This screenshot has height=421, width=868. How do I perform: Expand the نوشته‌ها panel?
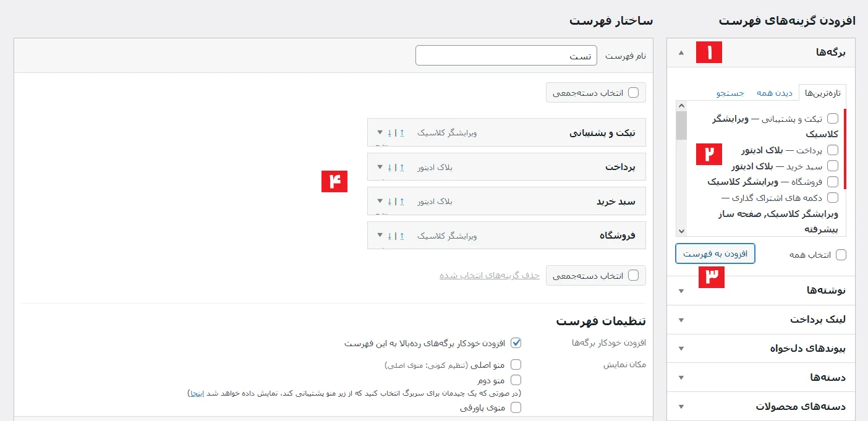pos(681,291)
